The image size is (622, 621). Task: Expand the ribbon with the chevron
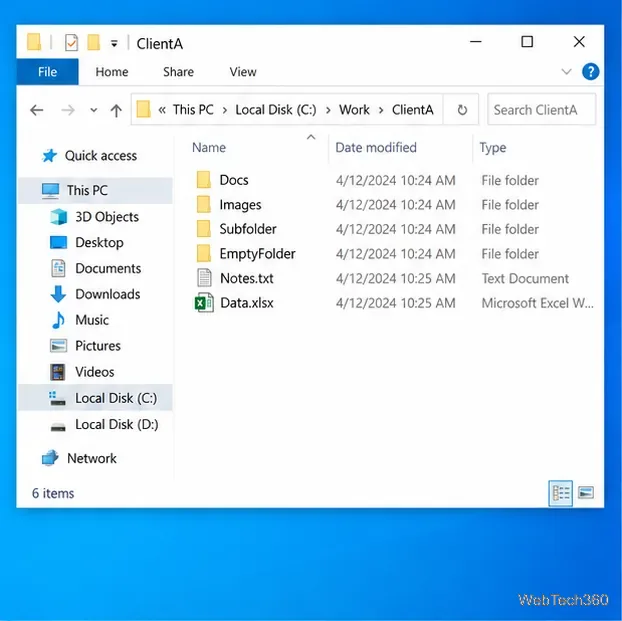[566, 72]
